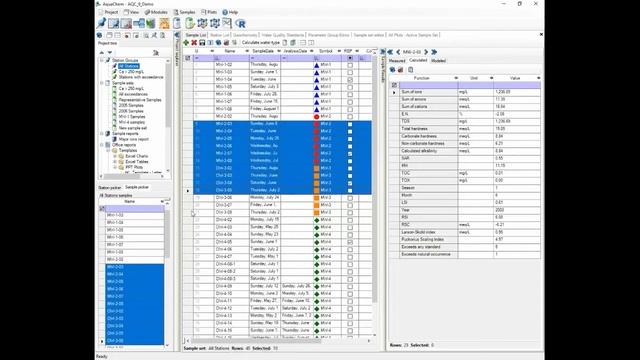The width and height of the screenshot is (640, 360).
Task: Click the green diamond symbol for Chil-4-02 row
Action: point(317,220)
